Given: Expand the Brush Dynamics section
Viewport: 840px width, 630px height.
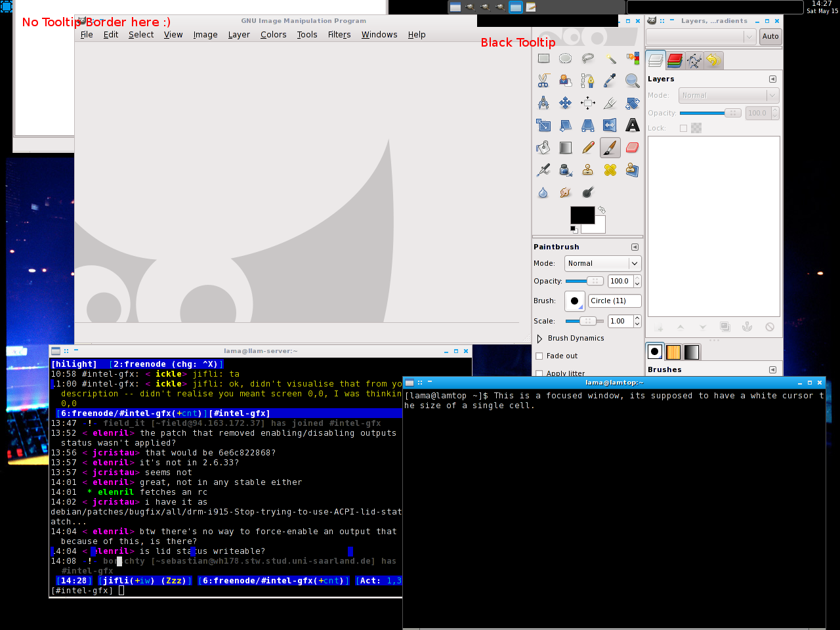Looking at the screenshot, I should click(x=539, y=339).
